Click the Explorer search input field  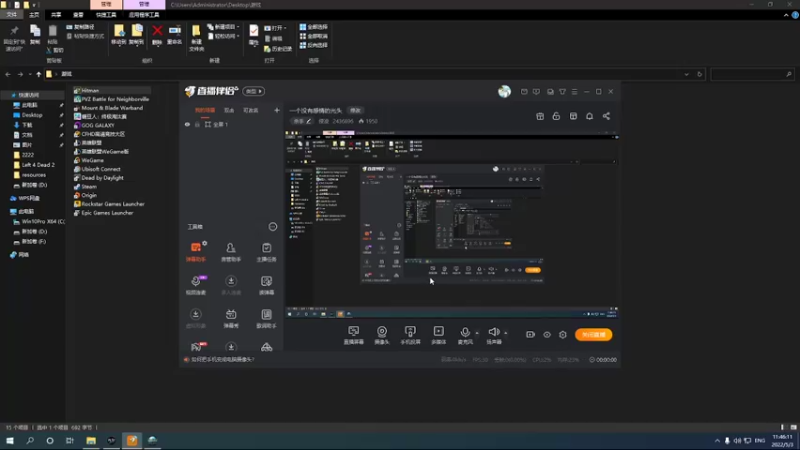click(x=752, y=74)
